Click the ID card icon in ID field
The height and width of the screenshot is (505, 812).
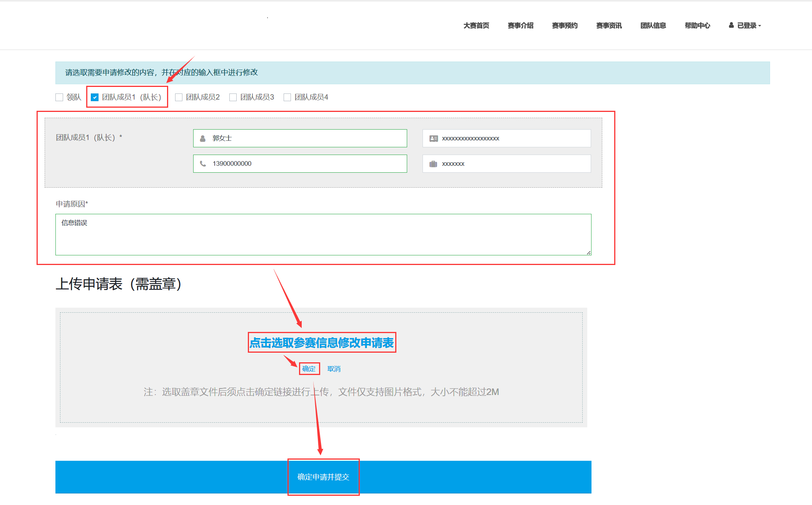pyautogui.click(x=434, y=138)
